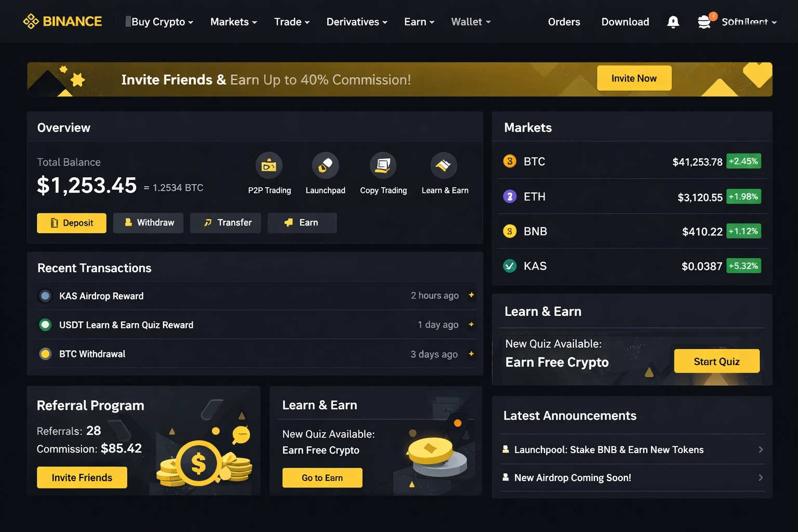The image size is (798, 532).
Task: Open the Learn & Earn shortcut icon
Action: pos(444,166)
